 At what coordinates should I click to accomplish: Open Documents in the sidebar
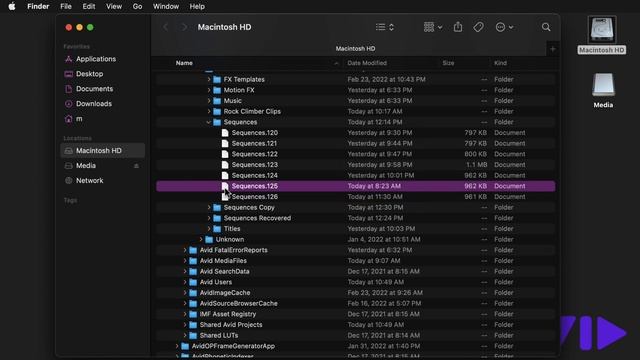coord(94,89)
